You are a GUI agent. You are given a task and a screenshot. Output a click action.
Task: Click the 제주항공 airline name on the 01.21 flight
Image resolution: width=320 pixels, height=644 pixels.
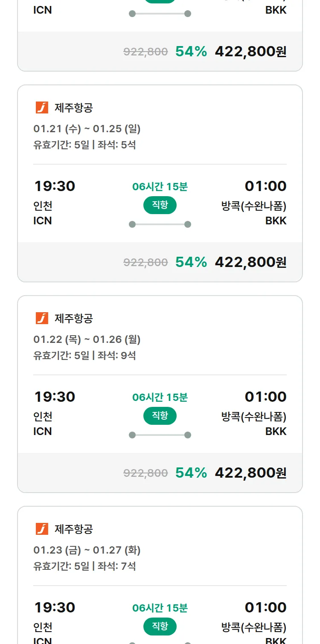coord(74,108)
